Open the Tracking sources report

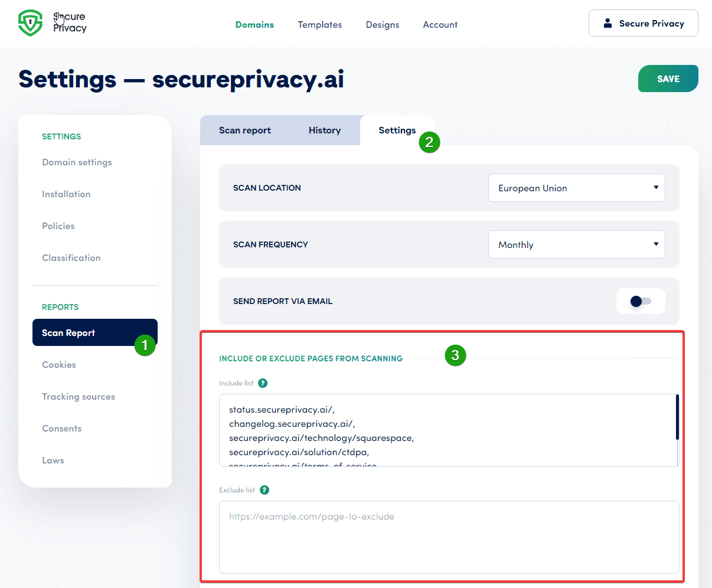[79, 396]
